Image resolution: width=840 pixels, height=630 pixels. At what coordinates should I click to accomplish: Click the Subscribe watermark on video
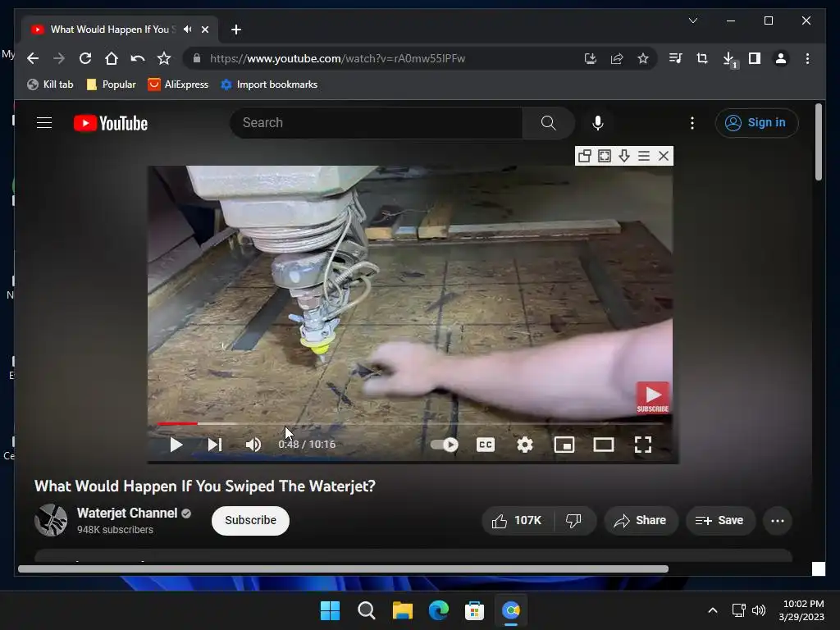[652, 398]
